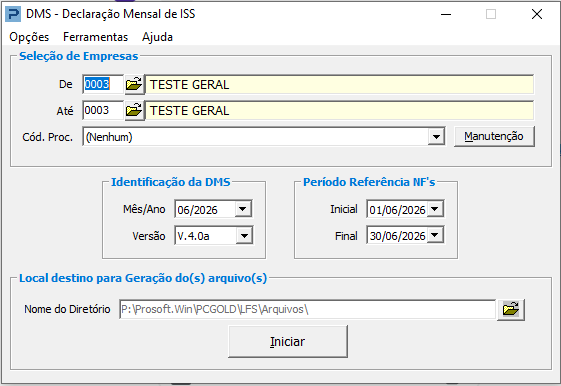Open company lookup folder icon beside Até field
The image size is (561, 386).
point(135,111)
